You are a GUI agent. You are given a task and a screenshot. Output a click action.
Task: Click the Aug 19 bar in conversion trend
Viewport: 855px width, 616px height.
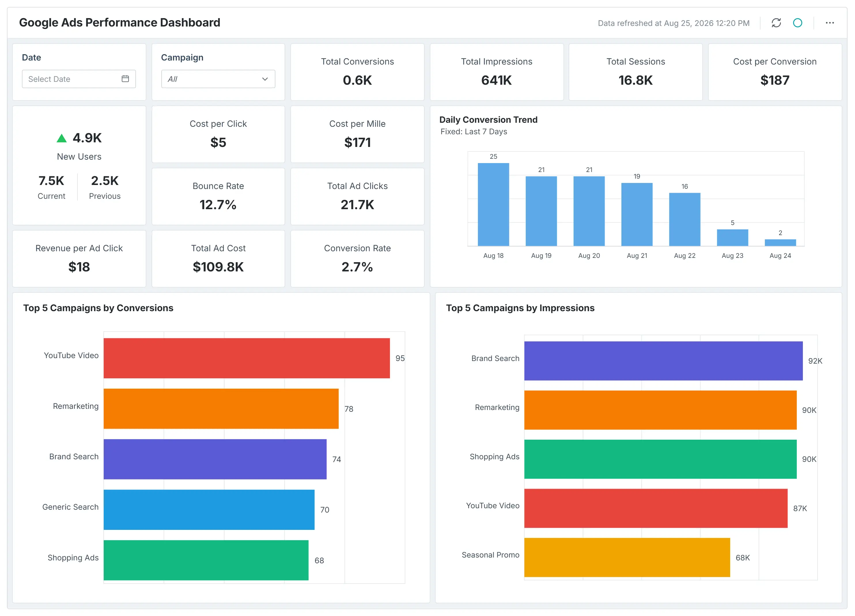pyautogui.click(x=541, y=211)
